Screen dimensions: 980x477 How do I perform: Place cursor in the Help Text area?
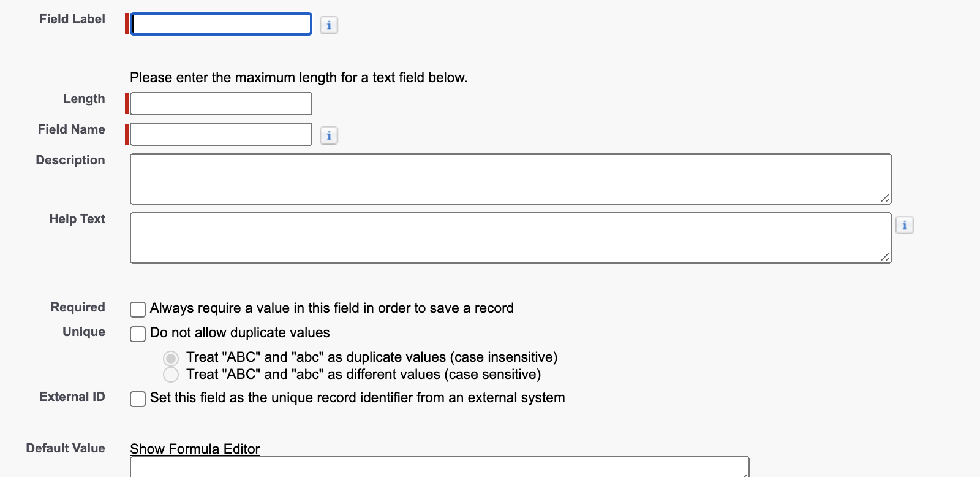click(x=510, y=238)
